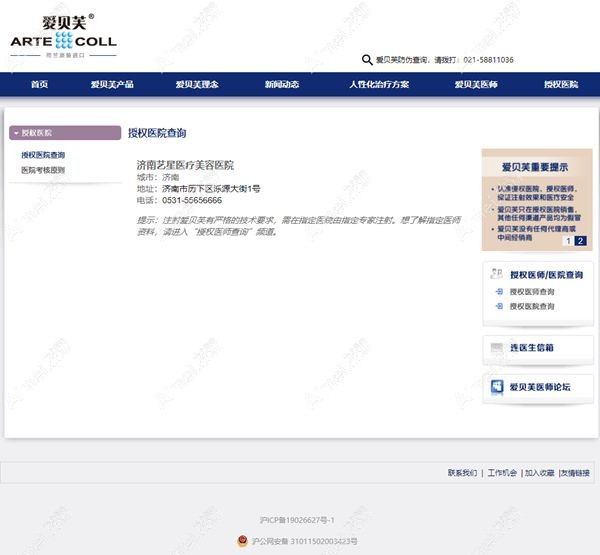This screenshot has height=555, width=600.
Task: Click the phone number 0531-55656666
Action: 192,200
